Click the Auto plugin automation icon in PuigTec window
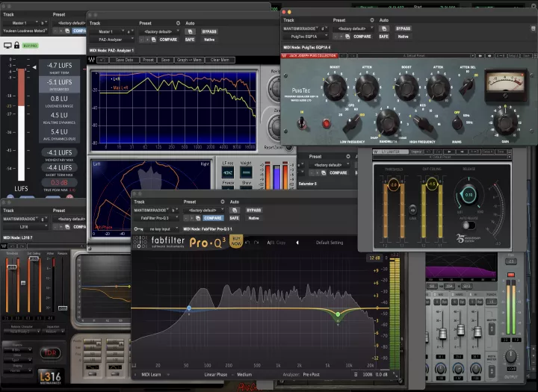This screenshot has width=538, height=392. (x=384, y=28)
